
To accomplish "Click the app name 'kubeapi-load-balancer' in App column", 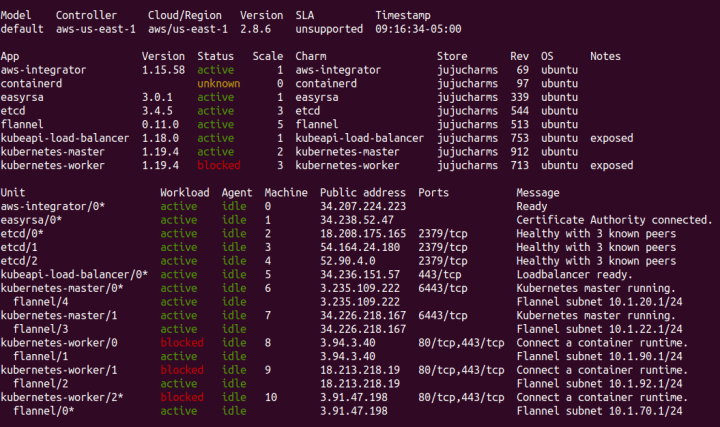I will click(x=65, y=138).
